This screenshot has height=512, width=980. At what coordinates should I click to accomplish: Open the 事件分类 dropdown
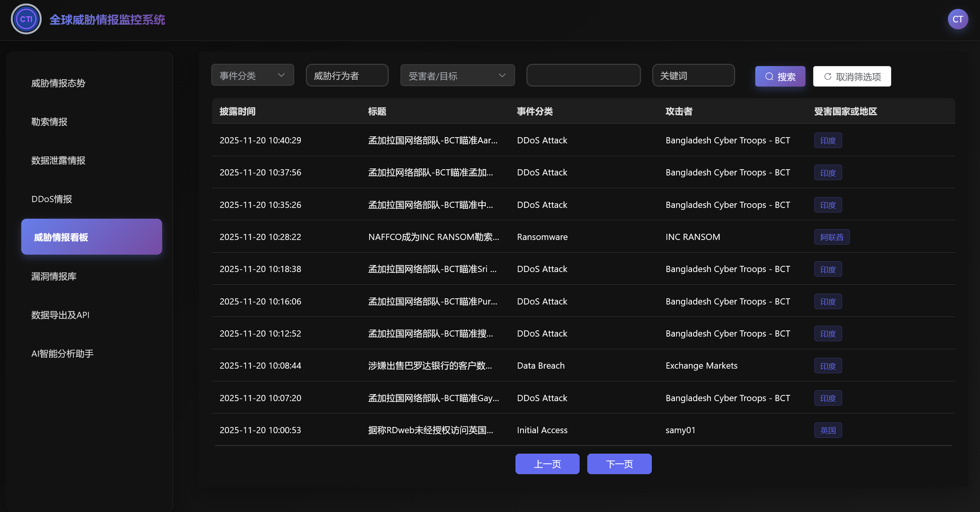(x=253, y=75)
